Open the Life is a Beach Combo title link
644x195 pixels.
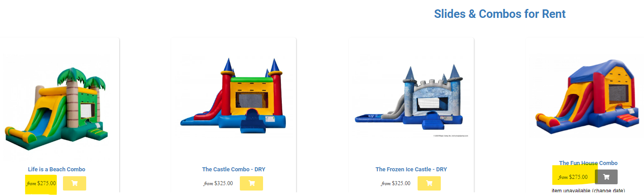click(x=56, y=170)
